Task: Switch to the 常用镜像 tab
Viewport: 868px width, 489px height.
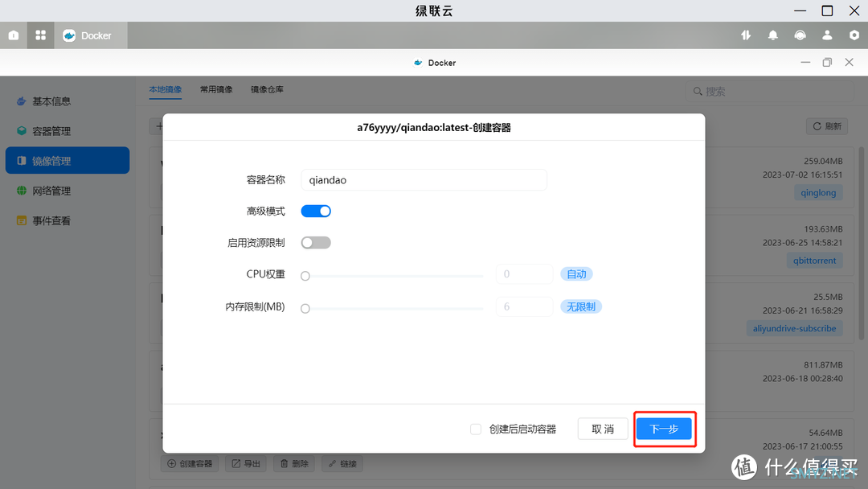Action: [216, 89]
